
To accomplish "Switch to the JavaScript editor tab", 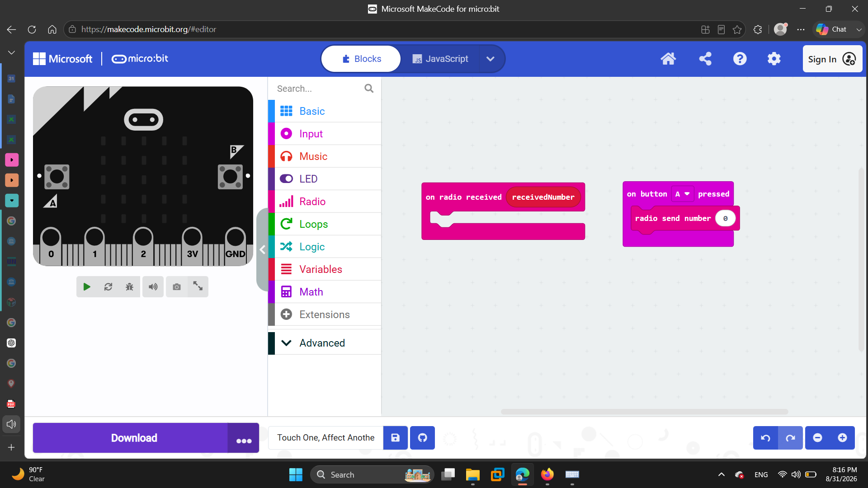I will pos(440,59).
